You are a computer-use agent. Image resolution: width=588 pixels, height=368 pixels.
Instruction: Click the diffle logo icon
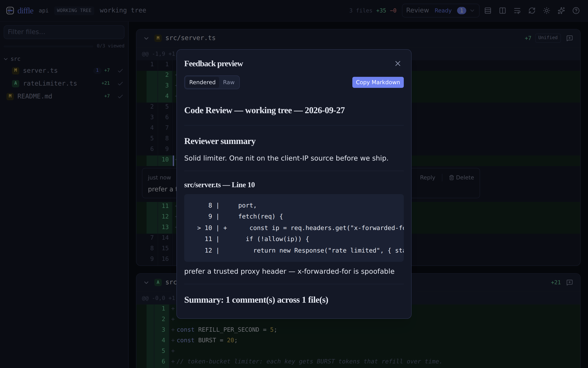pos(10,11)
